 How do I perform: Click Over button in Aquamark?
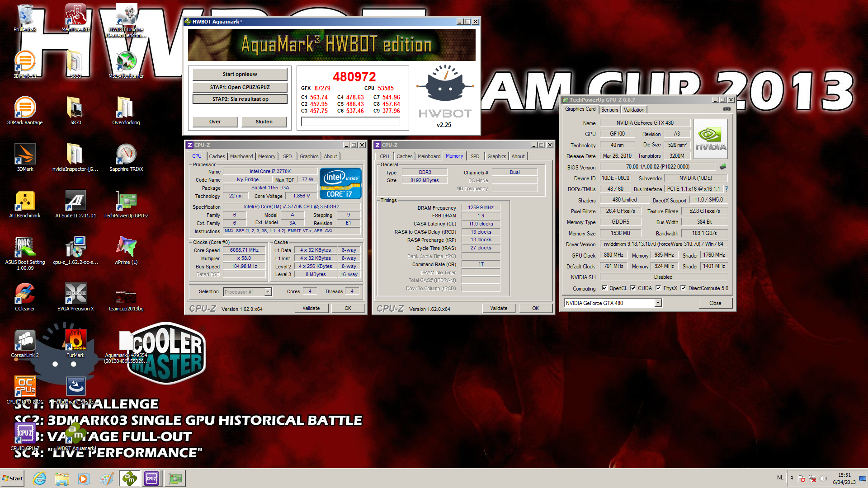point(215,122)
